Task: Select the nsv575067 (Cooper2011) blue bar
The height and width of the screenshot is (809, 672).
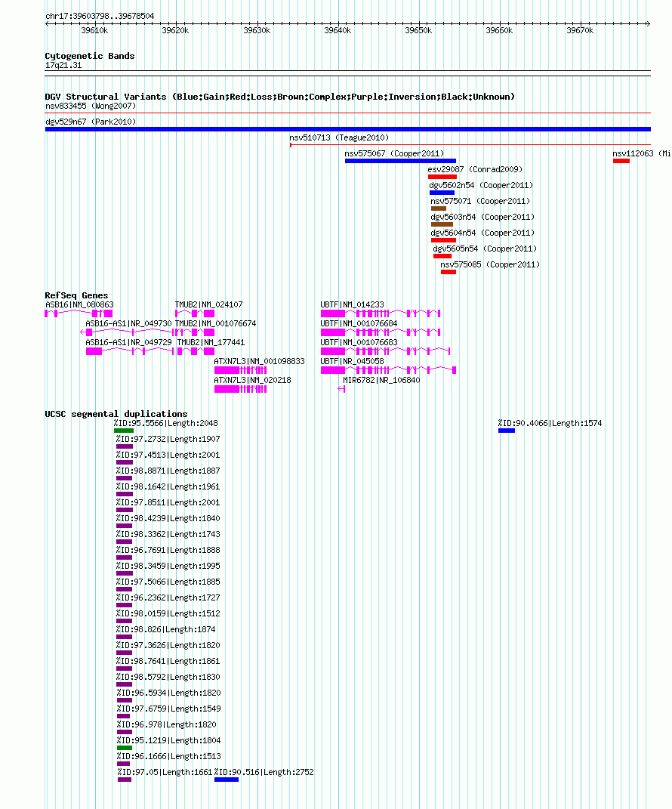Action: tap(400, 161)
